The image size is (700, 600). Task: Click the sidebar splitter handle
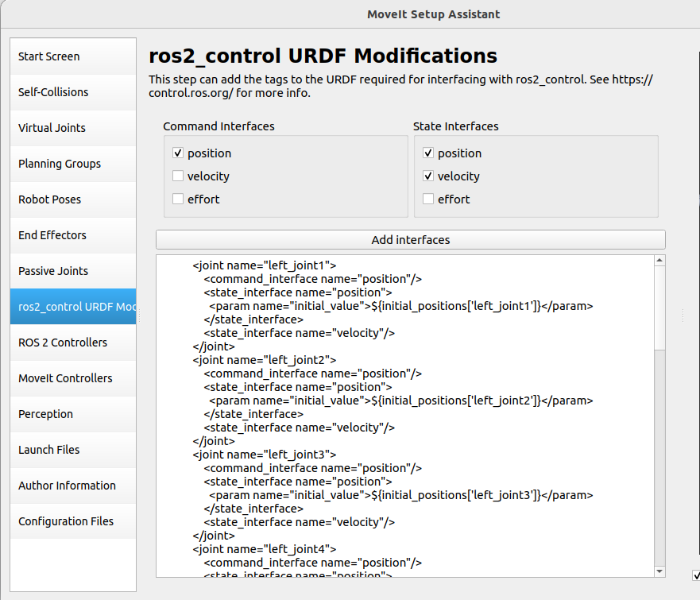[139, 316]
